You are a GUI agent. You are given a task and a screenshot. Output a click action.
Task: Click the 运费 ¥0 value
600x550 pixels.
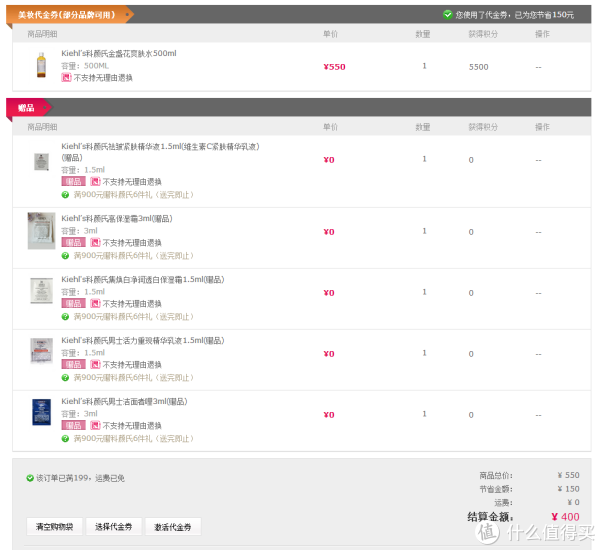573,502
